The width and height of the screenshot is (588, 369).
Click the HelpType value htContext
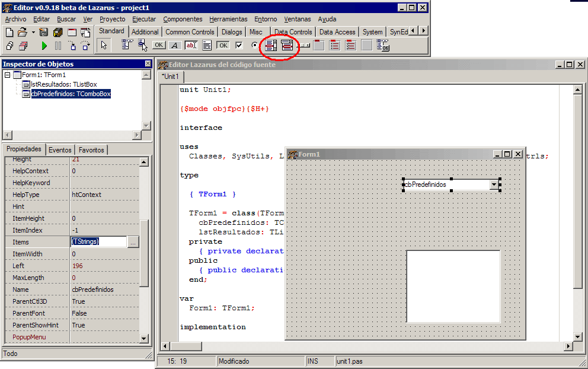click(x=104, y=195)
